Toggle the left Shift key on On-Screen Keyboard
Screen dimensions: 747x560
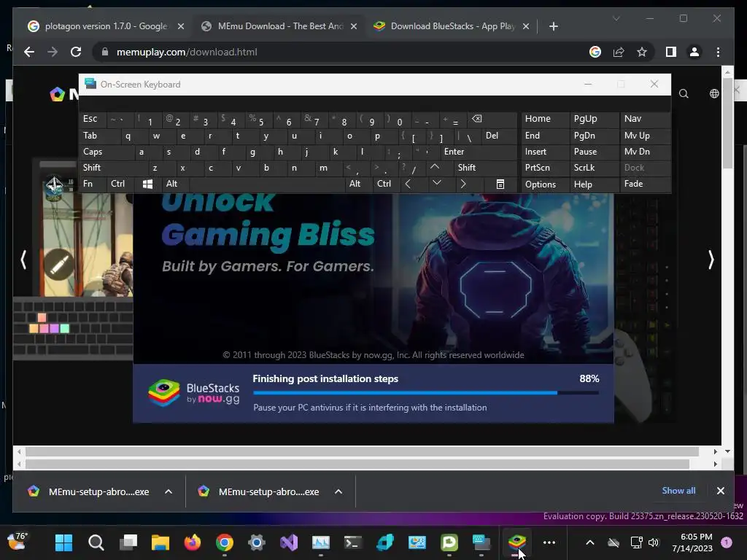click(113, 168)
